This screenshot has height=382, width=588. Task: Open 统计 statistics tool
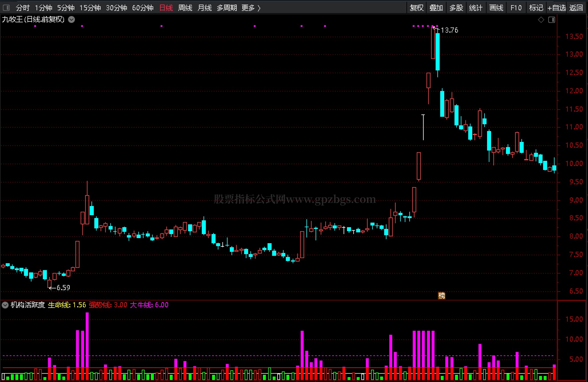click(476, 8)
